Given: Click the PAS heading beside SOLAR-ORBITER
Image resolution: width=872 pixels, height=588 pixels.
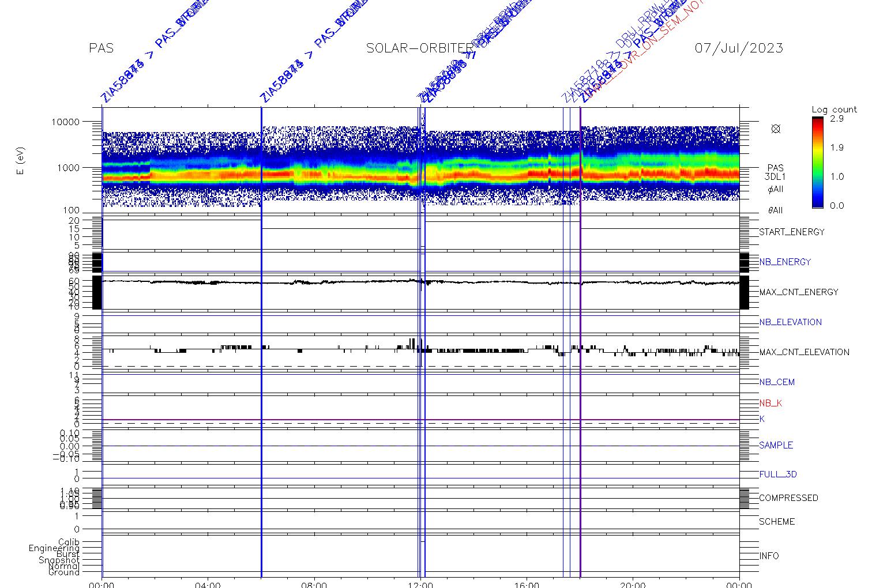Looking at the screenshot, I should tap(101, 48).
